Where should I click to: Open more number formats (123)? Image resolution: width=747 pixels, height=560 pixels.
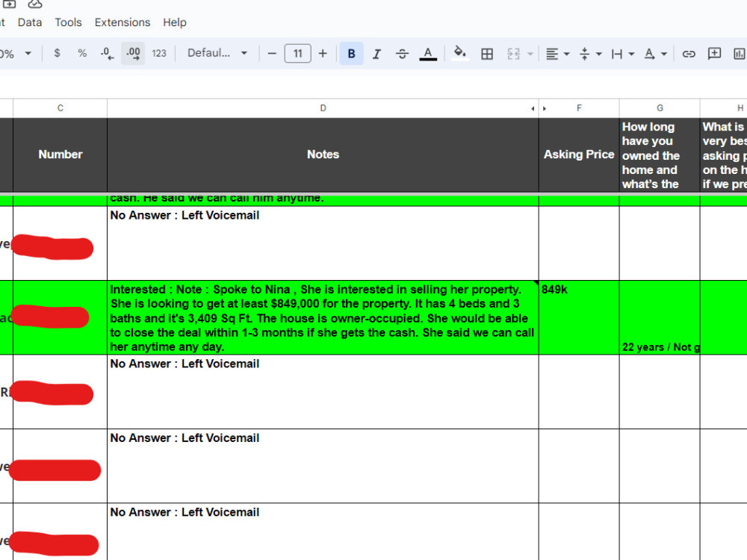tap(159, 53)
